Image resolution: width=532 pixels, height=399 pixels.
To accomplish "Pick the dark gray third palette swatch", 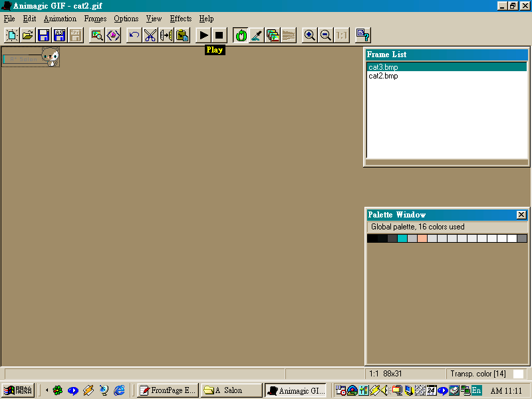I will pyautogui.click(x=392, y=239).
